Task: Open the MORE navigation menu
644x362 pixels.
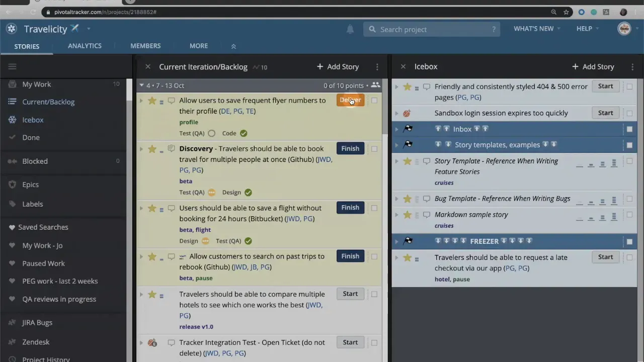Action: pyautogui.click(x=198, y=46)
